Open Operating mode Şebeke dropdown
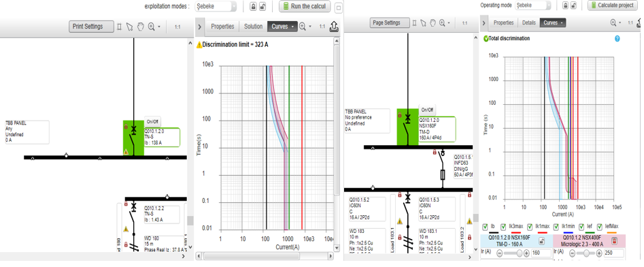644x267 pixels. (x=532, y=5)
